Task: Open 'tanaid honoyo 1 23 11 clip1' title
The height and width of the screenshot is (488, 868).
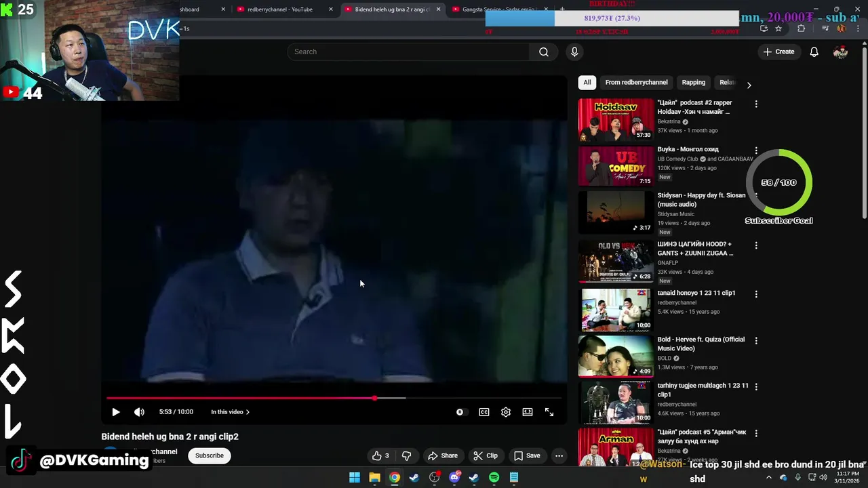Action: [696, 293]
